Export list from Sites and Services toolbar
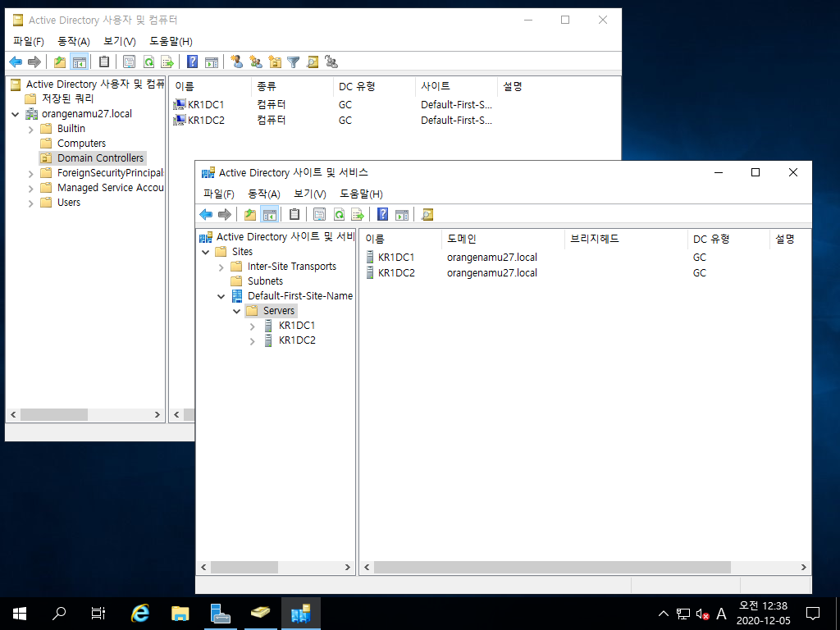 tap(358, 215)
